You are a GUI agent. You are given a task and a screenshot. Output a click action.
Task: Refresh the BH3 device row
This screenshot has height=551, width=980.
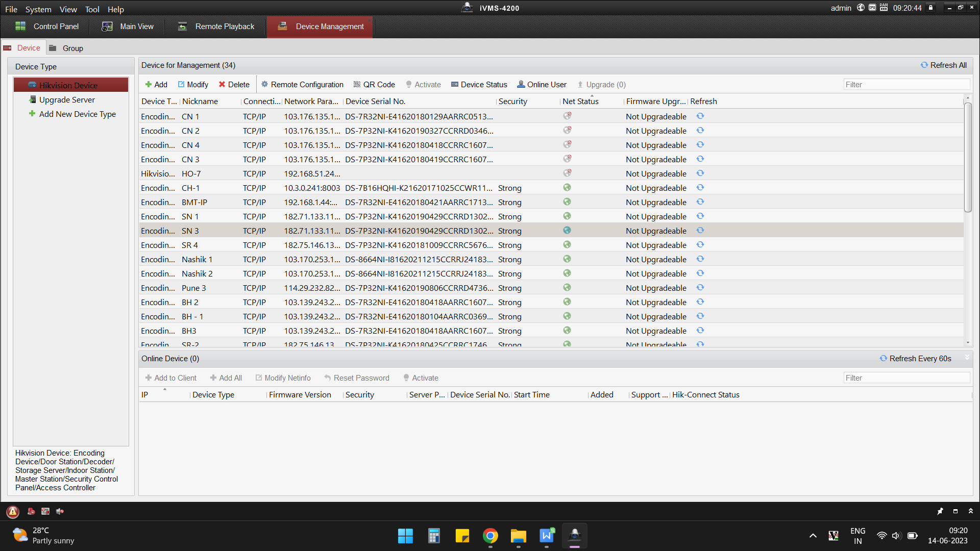tap(700, 331)
